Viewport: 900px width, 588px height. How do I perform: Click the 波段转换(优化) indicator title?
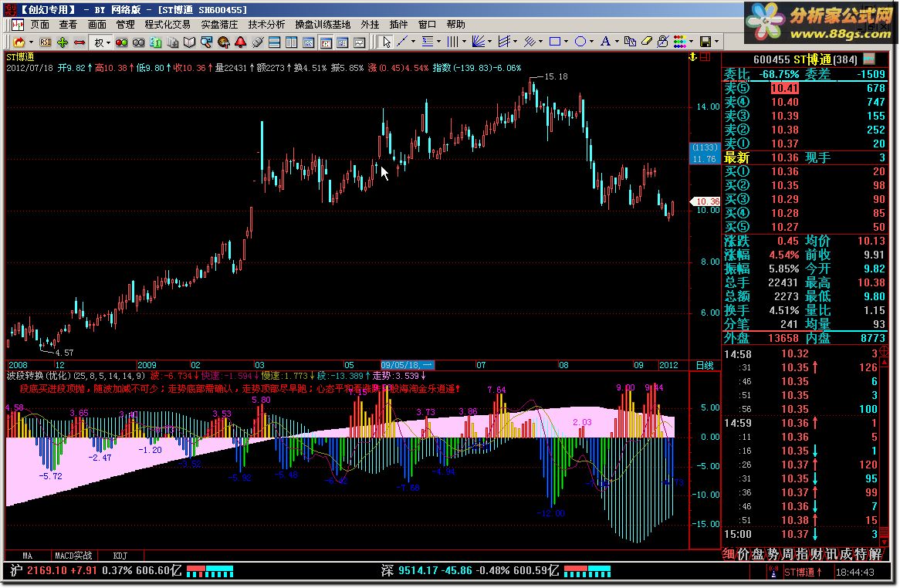pos(39,376)
